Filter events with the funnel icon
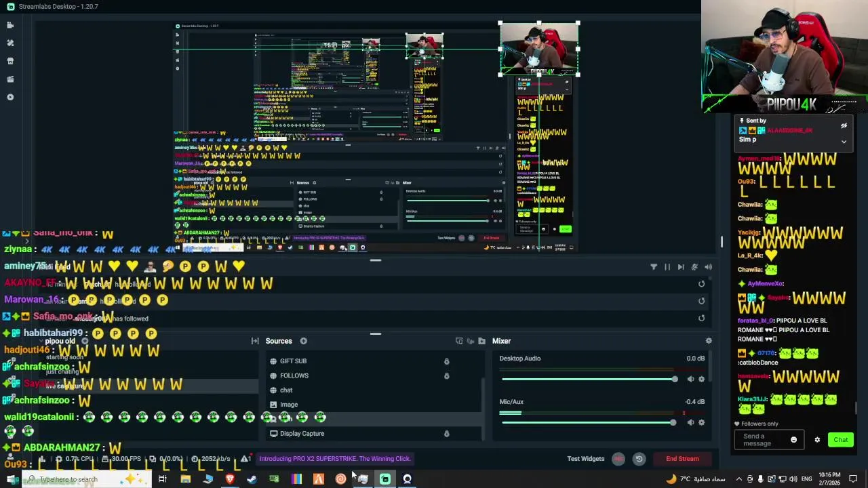 coord(654,267)
